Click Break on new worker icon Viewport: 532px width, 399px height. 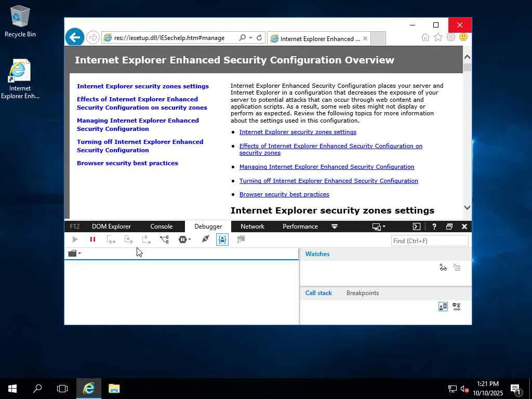(164, 240)
